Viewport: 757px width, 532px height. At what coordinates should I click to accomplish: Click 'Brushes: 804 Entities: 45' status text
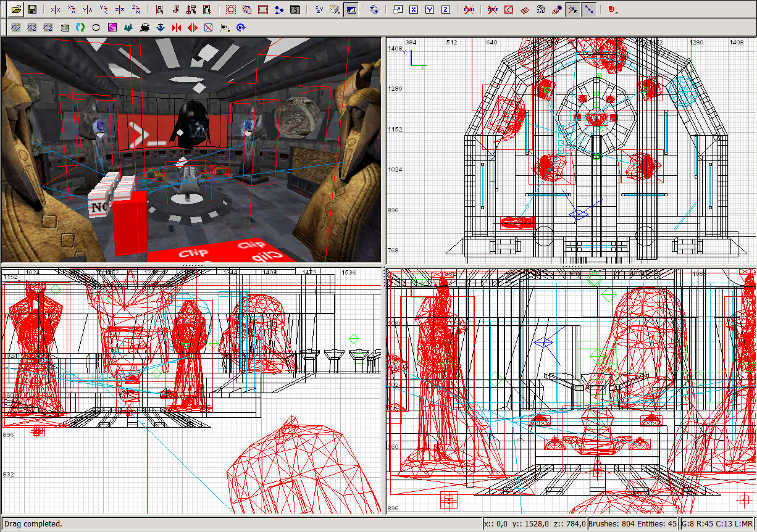pos(632,524)
